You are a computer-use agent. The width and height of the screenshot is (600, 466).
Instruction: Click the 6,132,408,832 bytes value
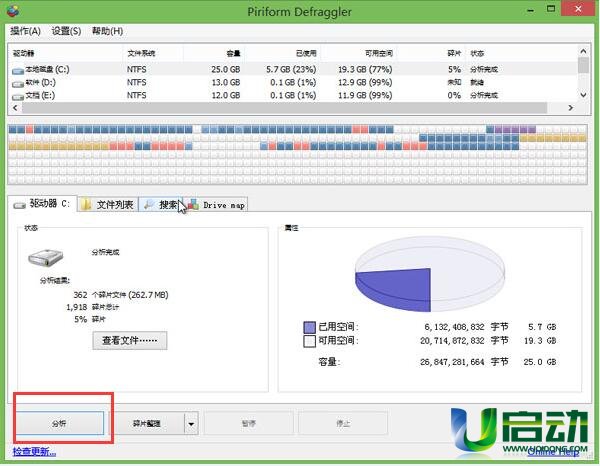click(454, 327)
